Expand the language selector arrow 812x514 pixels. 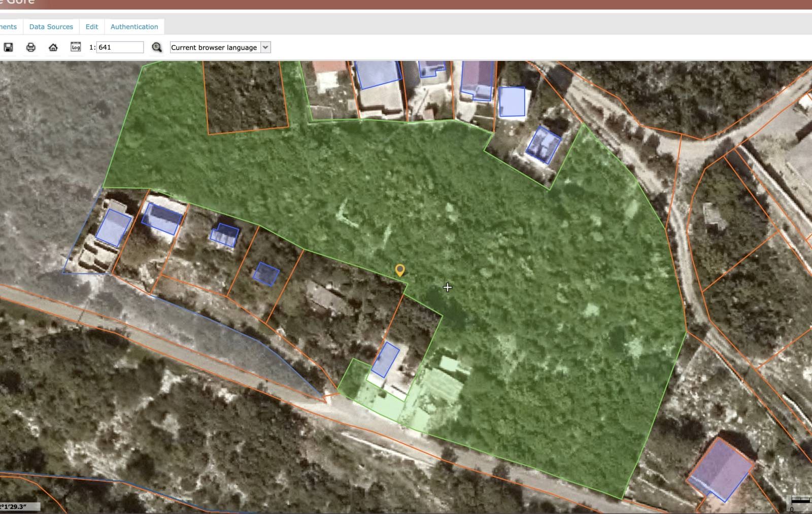click(265, 47)
